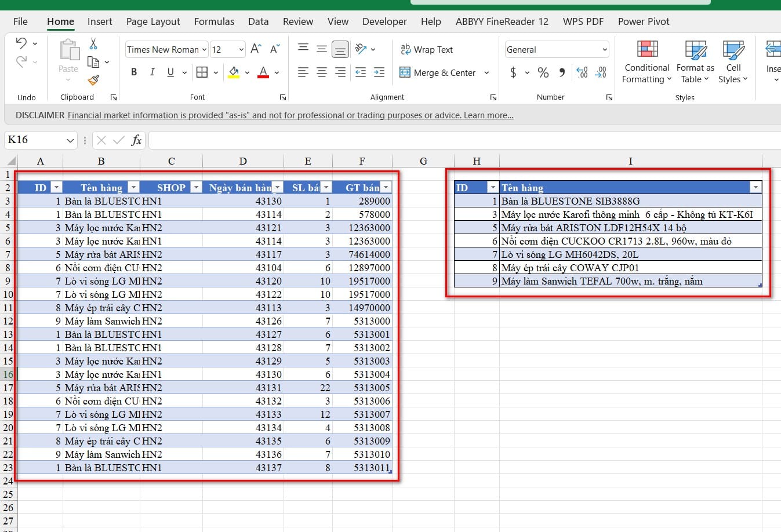Click the Paste clipboard icon
The height and width of the screenshot is (532, 781).
[68, 50]
